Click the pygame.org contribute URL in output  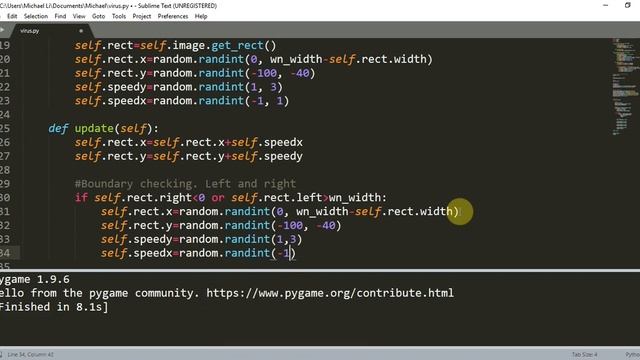[x=330, y=293]
